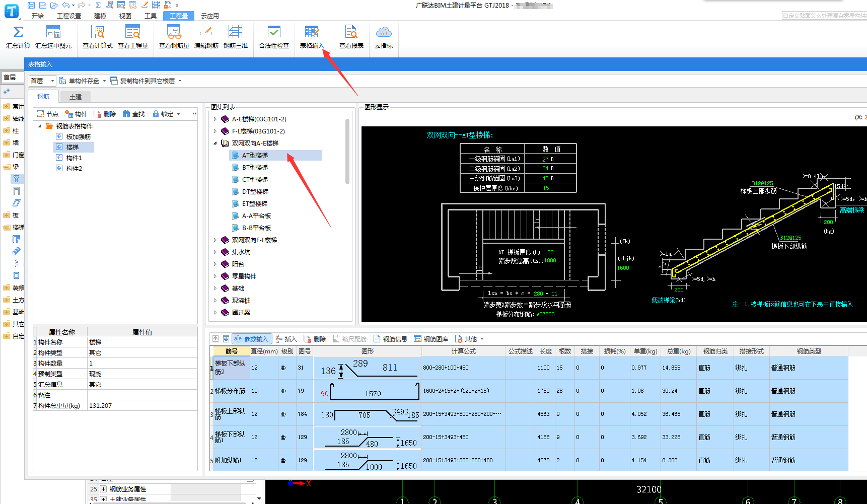Collapse 钢筋表格构件 tree root
This screenshot has height=504, width=867.
coord(40,126)
